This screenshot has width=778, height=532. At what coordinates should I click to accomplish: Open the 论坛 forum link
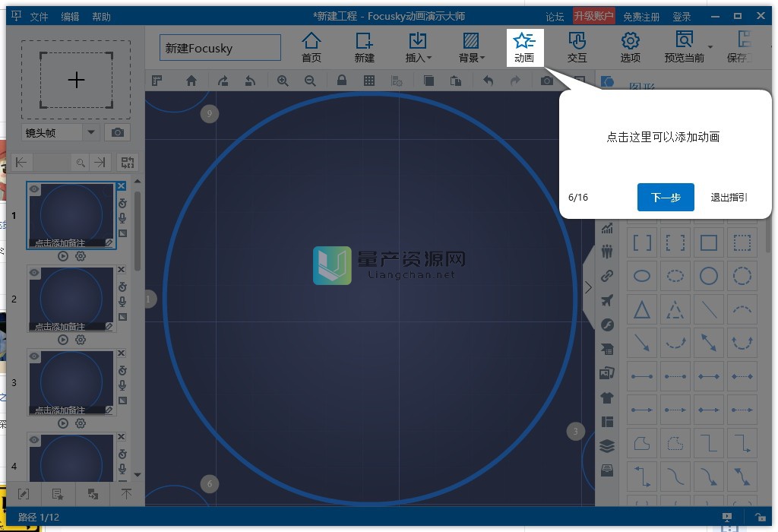click(x=555, y=17)
